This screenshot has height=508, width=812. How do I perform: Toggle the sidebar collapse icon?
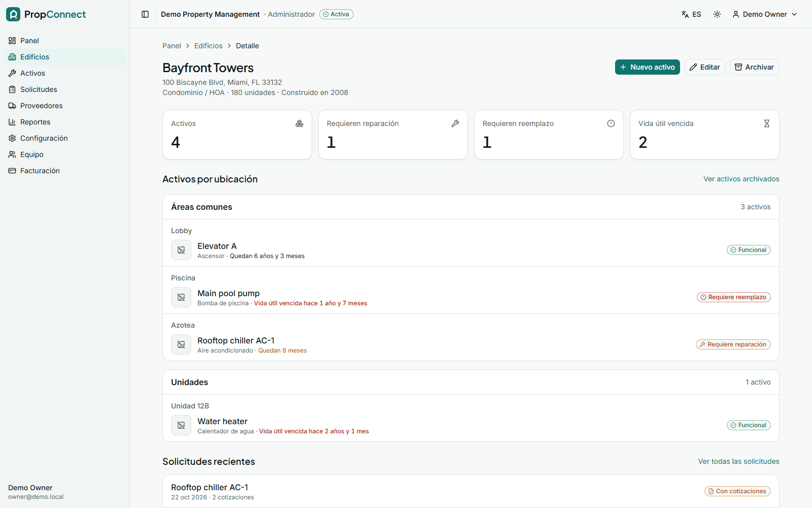(145, 14)
